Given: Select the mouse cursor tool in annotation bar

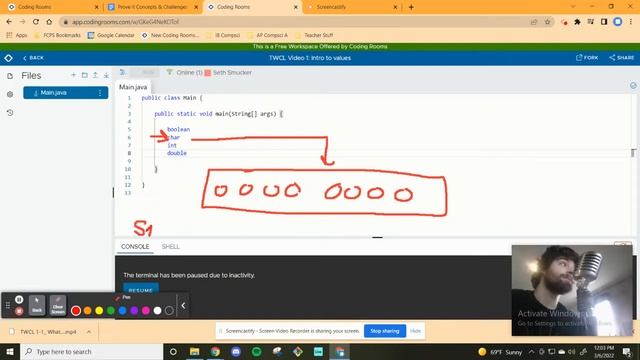Looking at the screenshot, I should click(37, 305).
